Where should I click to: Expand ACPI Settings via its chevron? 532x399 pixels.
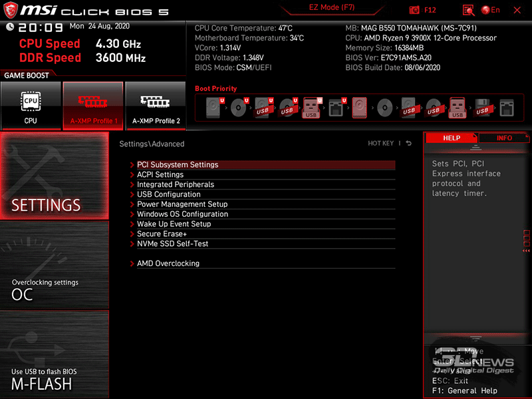[x=132, y=175]
